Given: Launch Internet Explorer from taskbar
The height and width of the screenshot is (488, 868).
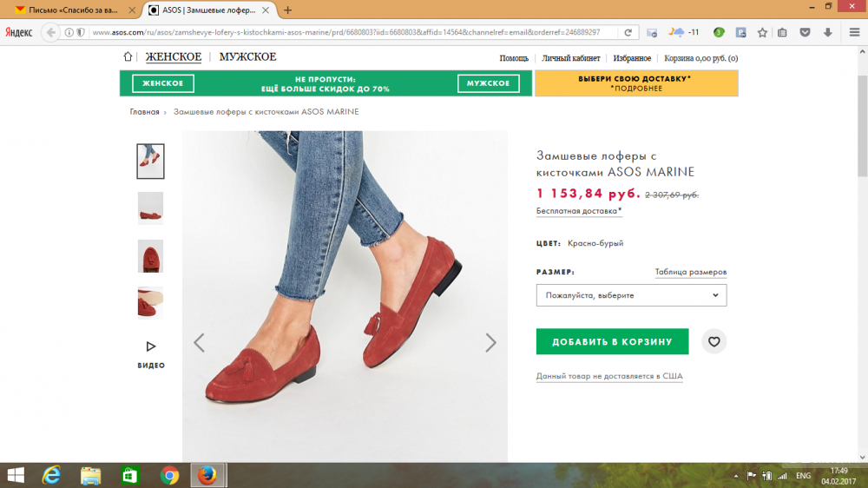Looking at the screenshot, I should (51, 475).
